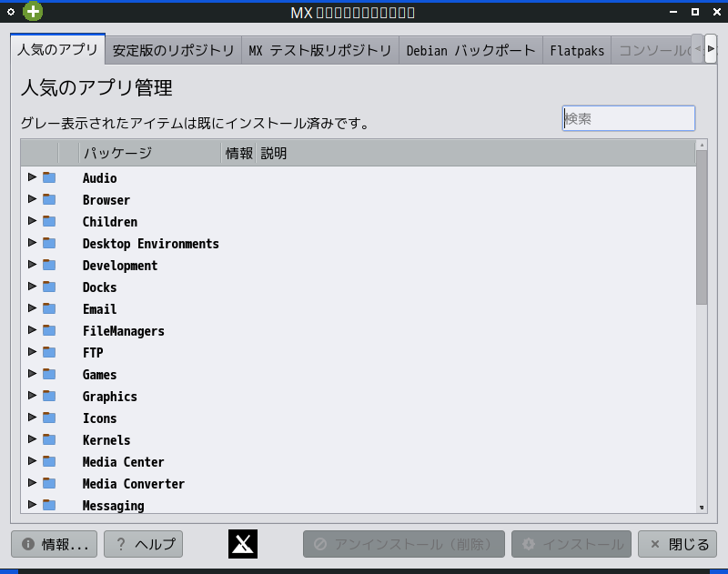
Task: Expand the Development category
Action: click(32, 264)
